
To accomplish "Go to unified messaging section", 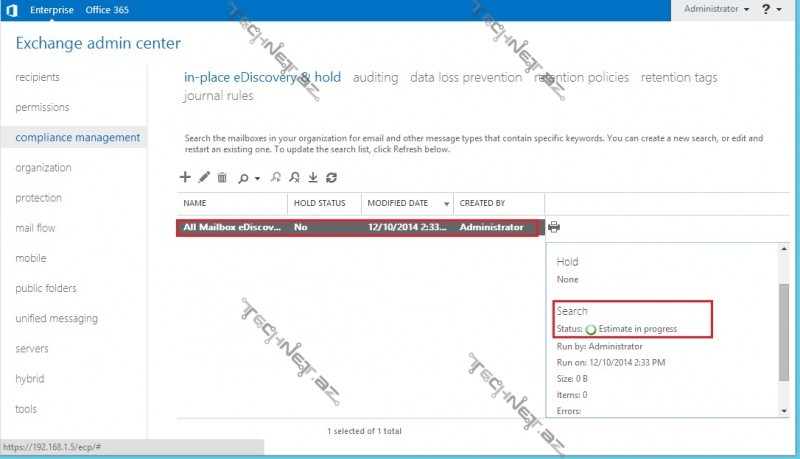I will point(57,318).
